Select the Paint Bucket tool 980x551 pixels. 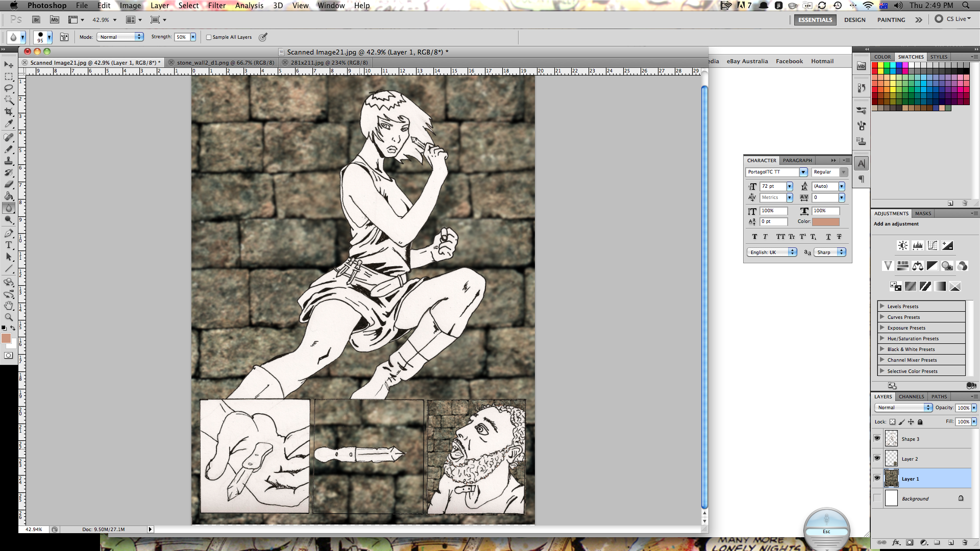9,196
